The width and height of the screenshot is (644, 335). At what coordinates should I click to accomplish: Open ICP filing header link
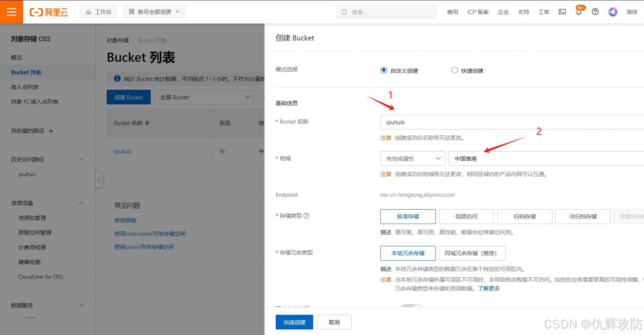click(478, 12)
